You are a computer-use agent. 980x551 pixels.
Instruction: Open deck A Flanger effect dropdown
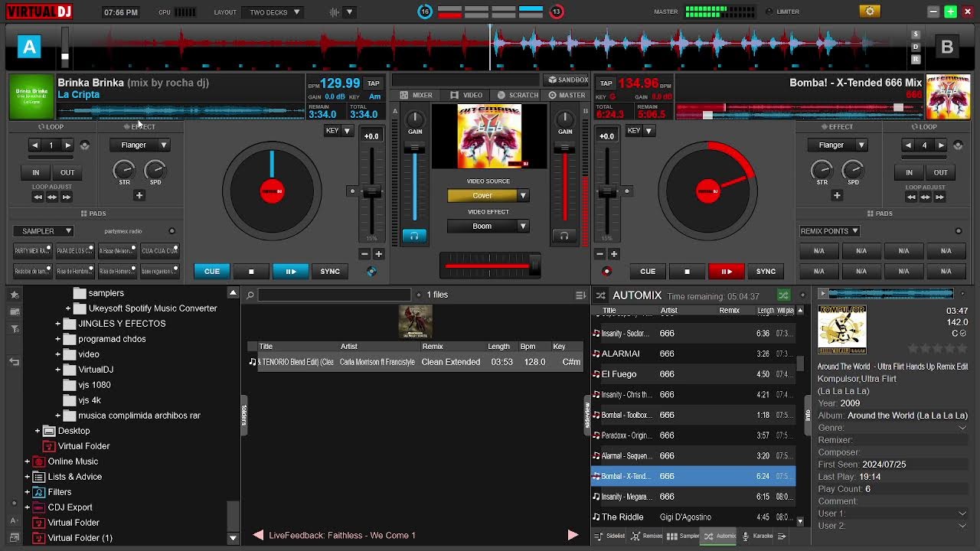coord(139,145)
